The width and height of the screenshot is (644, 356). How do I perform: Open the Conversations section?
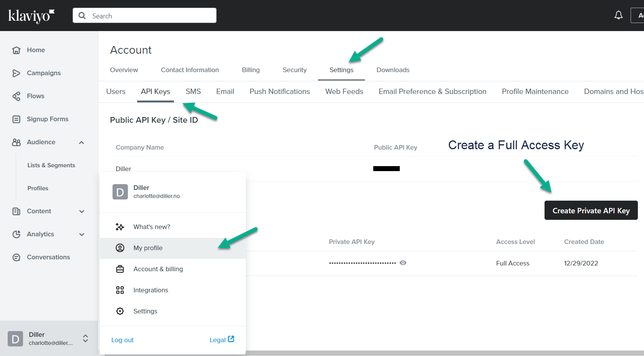point(48,257)
